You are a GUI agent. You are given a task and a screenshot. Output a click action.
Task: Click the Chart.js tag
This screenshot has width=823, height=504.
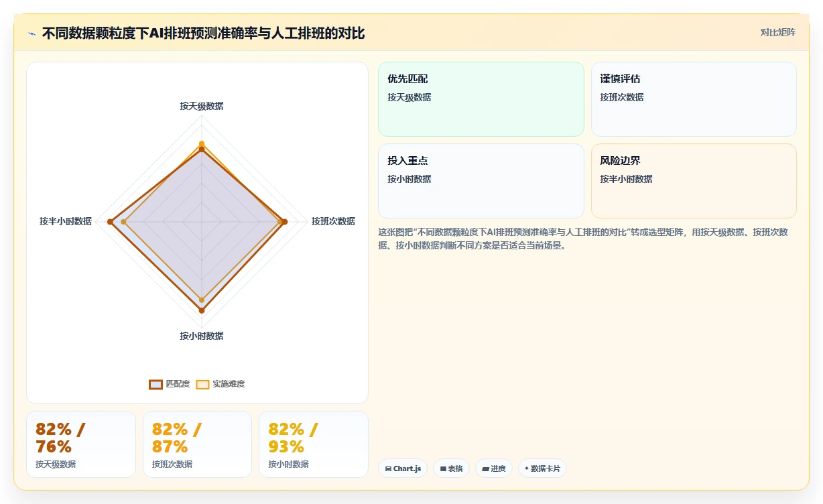coord(403,468)
